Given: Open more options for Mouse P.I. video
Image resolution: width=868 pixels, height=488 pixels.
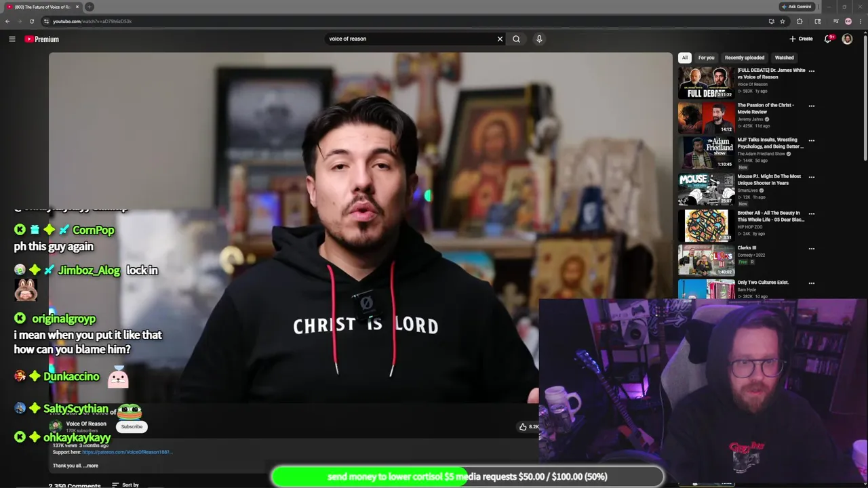Looking at the screenshot, I should (x=811, y=178).
